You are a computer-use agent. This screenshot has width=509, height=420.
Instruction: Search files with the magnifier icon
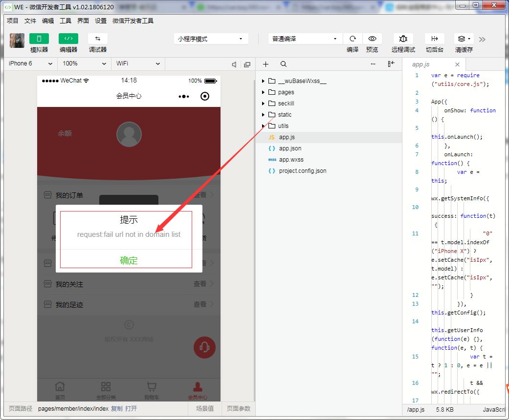tap(284, 64)
